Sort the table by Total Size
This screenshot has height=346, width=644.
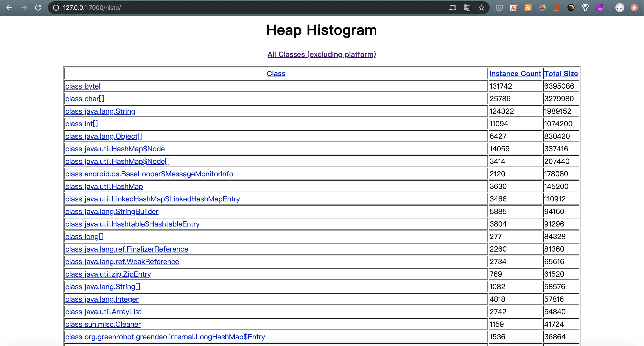point(561,73)
